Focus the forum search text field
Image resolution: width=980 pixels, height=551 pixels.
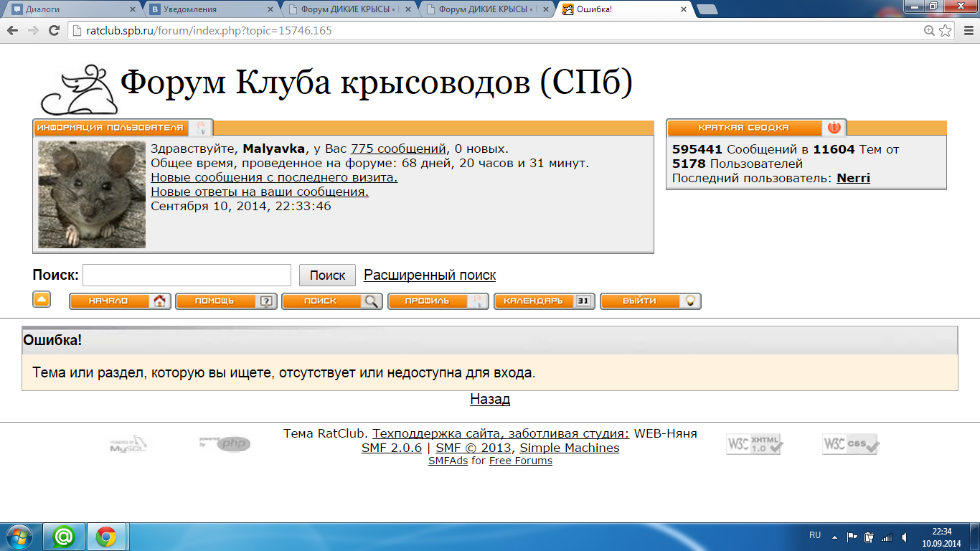click(187, 275)
